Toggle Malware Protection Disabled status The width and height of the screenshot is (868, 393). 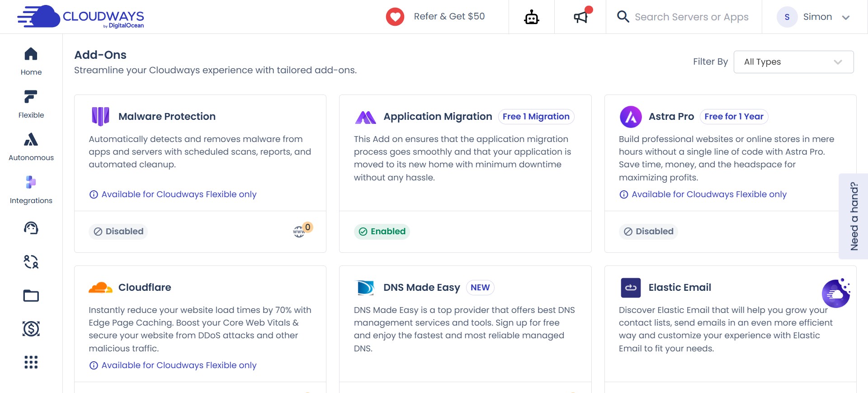[118, 232]
